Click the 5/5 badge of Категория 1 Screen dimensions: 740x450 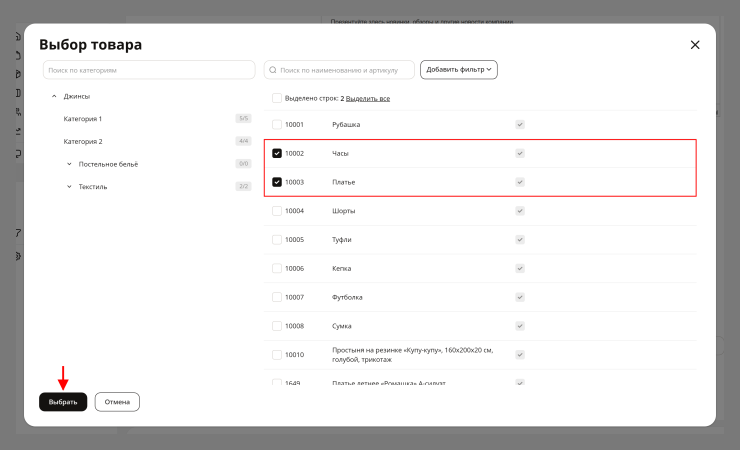pos(244,118)
